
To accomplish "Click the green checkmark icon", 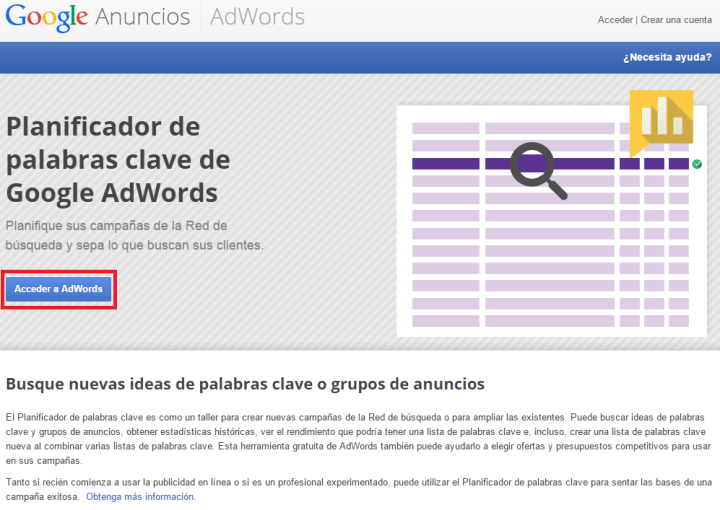I will coord(697,164).
